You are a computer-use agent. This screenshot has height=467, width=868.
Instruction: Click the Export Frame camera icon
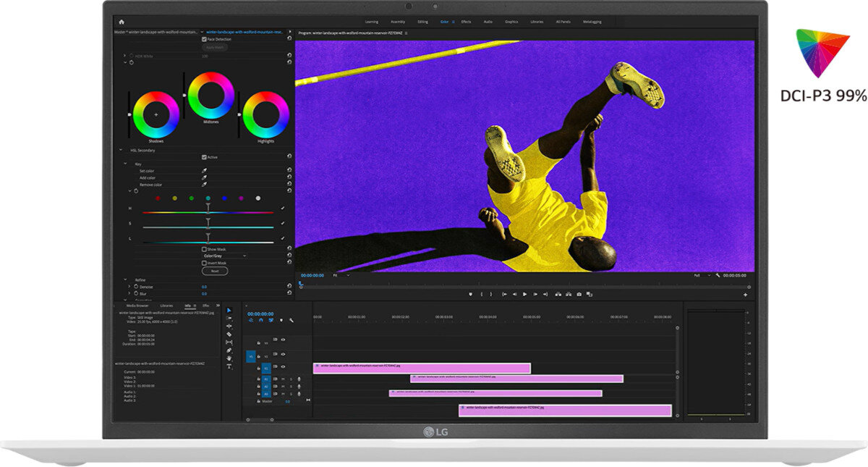point(579,294)
